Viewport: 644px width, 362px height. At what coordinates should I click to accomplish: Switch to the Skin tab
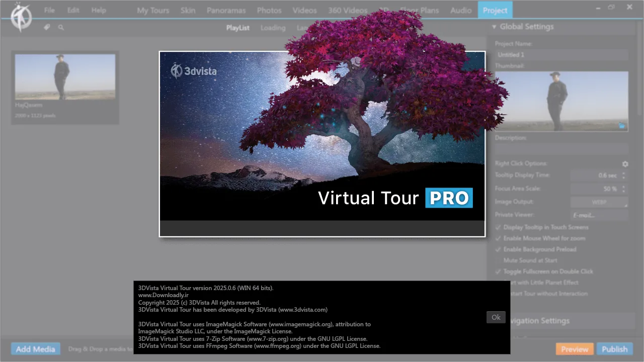[x=188, y=10]
